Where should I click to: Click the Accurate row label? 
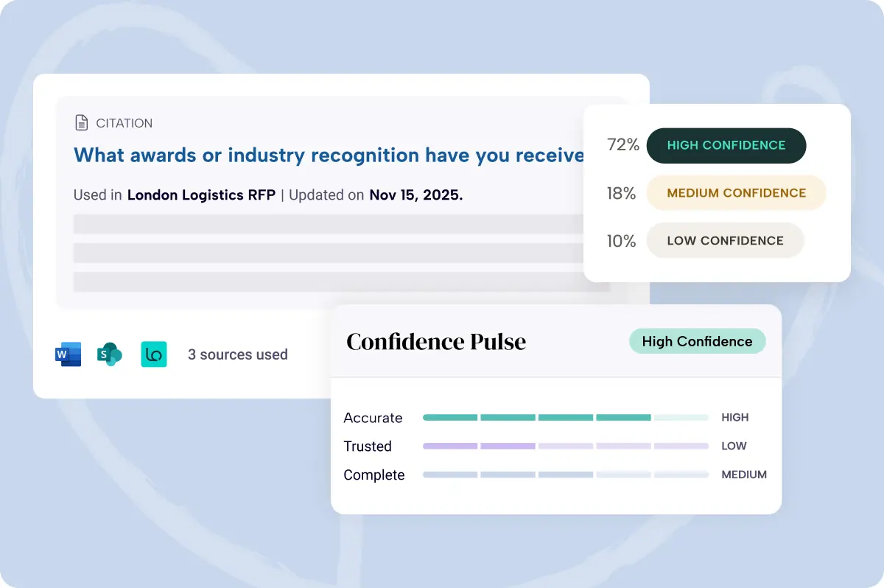click(373, 418)
